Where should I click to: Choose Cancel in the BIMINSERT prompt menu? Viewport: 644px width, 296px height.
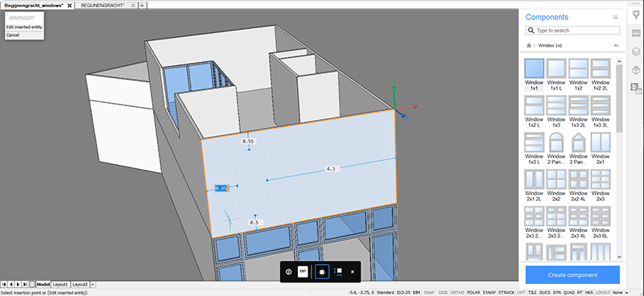(24, 35)
